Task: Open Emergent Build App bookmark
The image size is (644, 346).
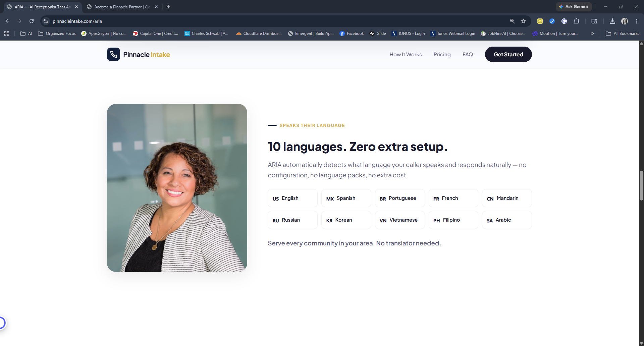Action: [311, 34]
